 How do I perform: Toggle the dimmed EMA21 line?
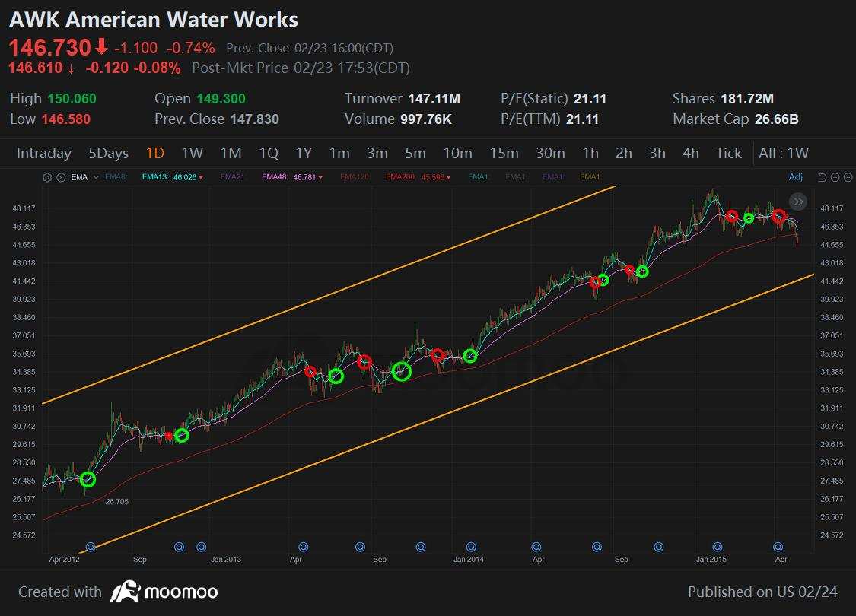(x=233, y=176)
